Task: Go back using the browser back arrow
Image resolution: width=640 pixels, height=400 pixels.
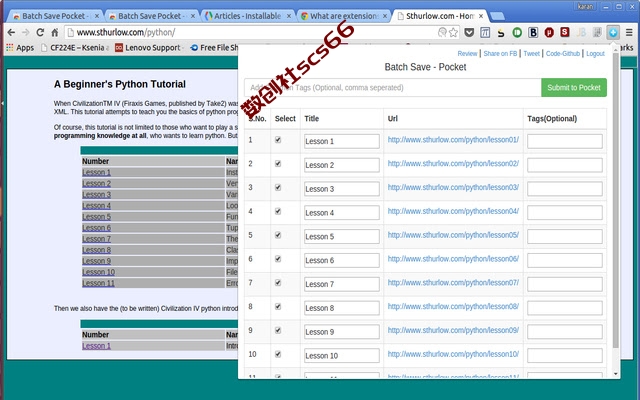Action: [11, 32]
